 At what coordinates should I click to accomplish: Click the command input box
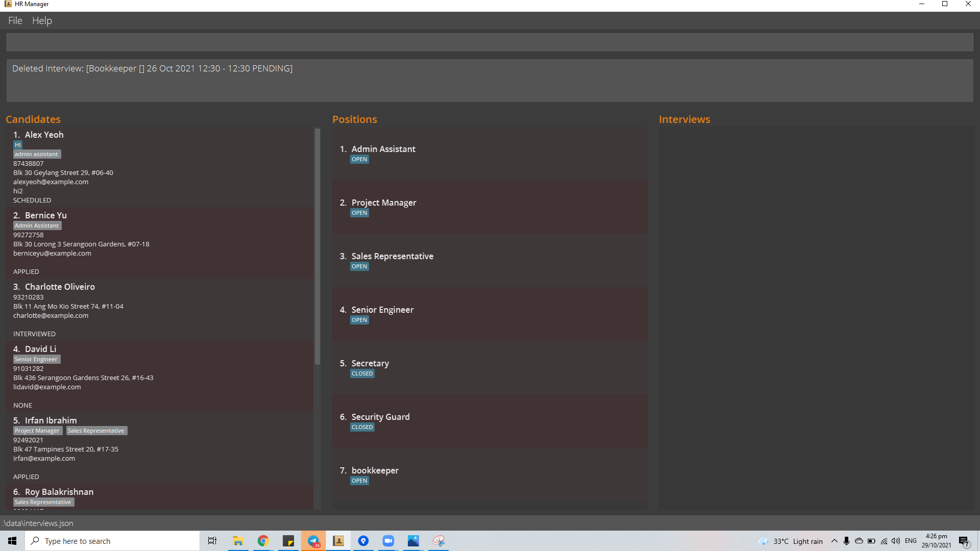[489, 42]
